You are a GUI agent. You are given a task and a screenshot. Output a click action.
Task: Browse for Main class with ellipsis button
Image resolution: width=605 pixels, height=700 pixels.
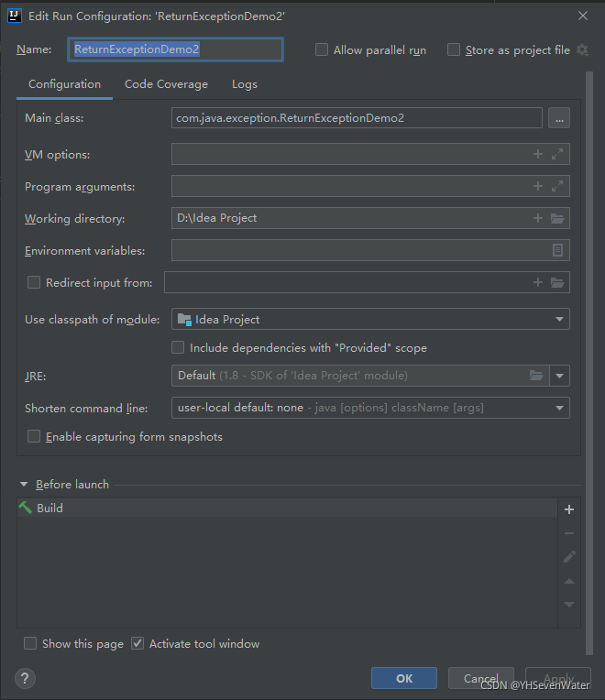(x=559, y=118)
